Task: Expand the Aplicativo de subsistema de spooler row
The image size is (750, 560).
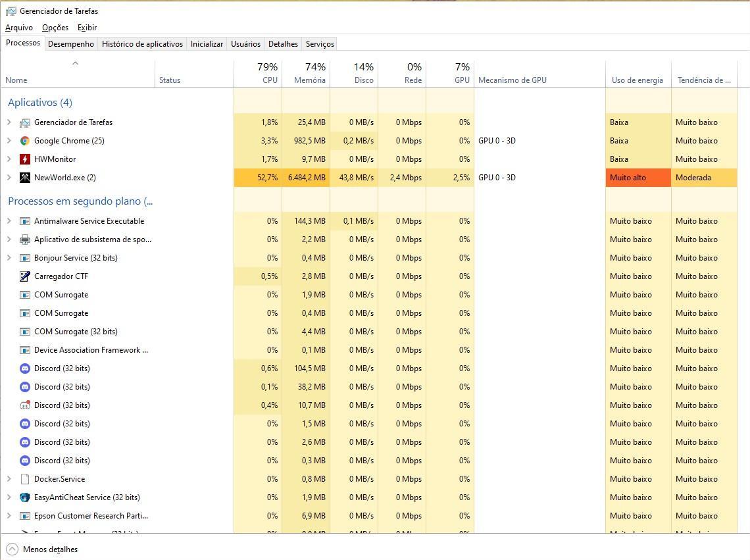Action: tap(9, 240)
